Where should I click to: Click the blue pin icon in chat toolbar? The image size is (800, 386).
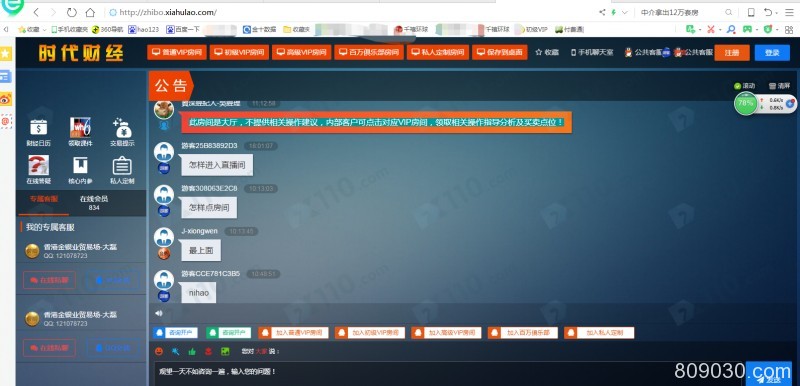(176, 351)
